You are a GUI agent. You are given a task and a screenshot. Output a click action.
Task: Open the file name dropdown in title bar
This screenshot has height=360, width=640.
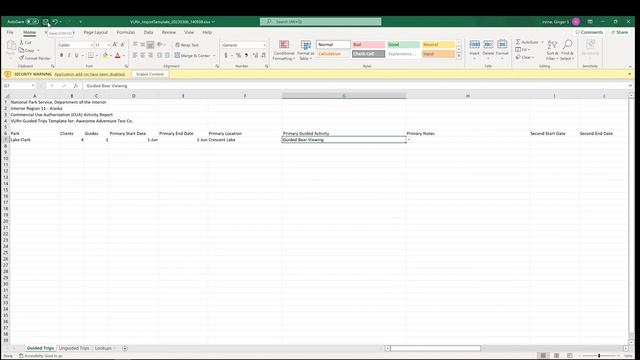coord(213,22)
